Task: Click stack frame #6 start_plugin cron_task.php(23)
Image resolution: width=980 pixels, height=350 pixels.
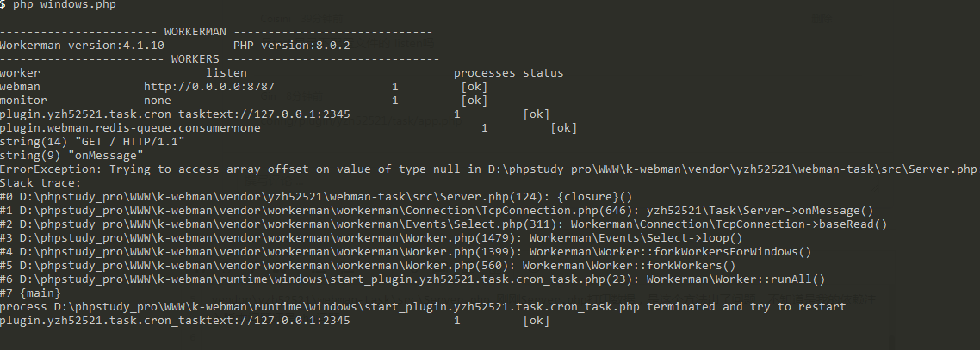Action: point(412,279)
